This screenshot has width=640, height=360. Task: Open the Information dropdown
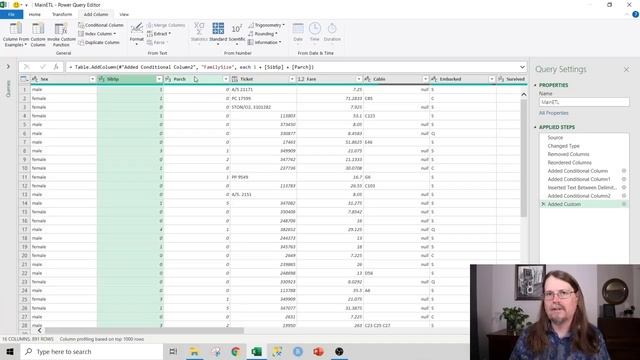pos(264,42)
